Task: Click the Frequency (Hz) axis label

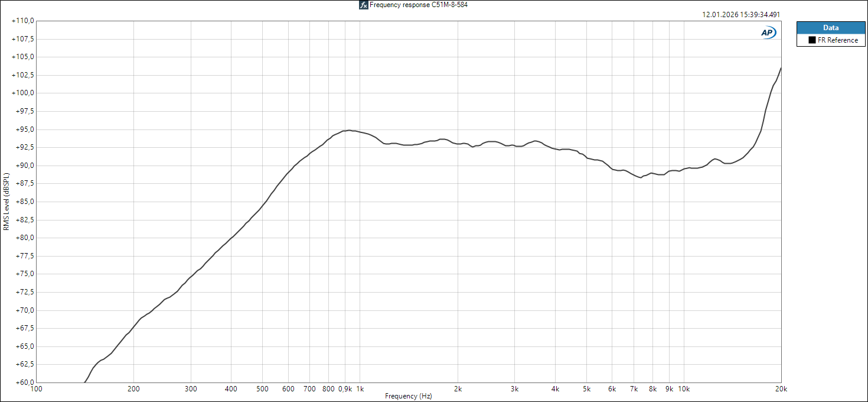Action: click(x=408, y=396)
